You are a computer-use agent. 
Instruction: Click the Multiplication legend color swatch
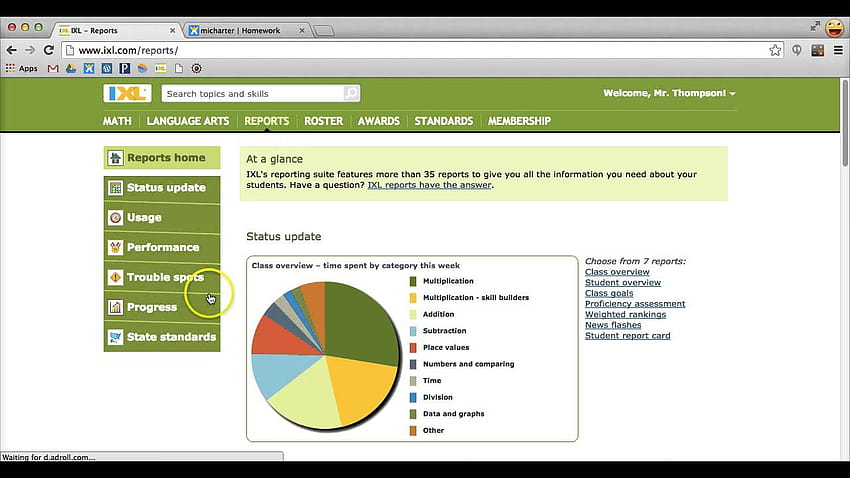pyautogui.click(x=413, y=281)
